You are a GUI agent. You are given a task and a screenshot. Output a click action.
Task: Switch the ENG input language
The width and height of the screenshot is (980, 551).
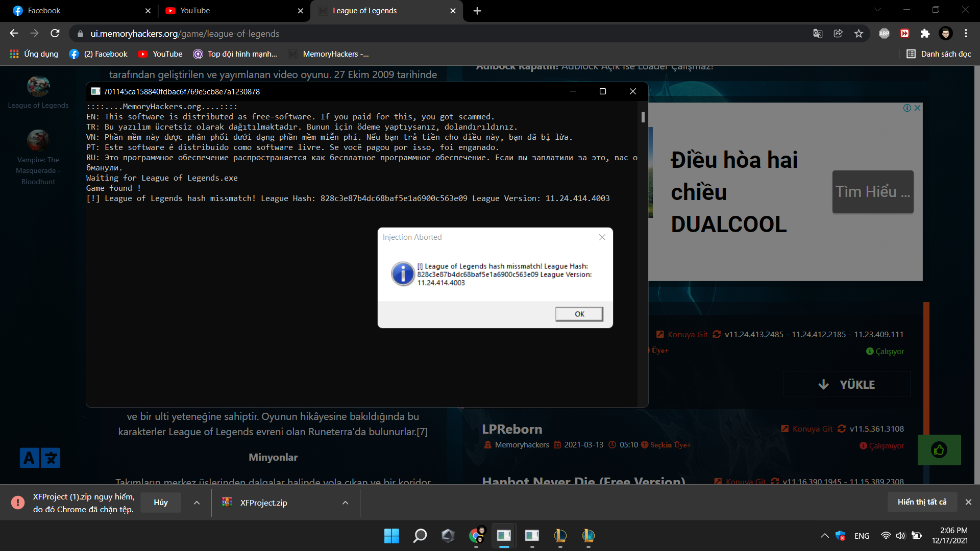coord(862,536)
